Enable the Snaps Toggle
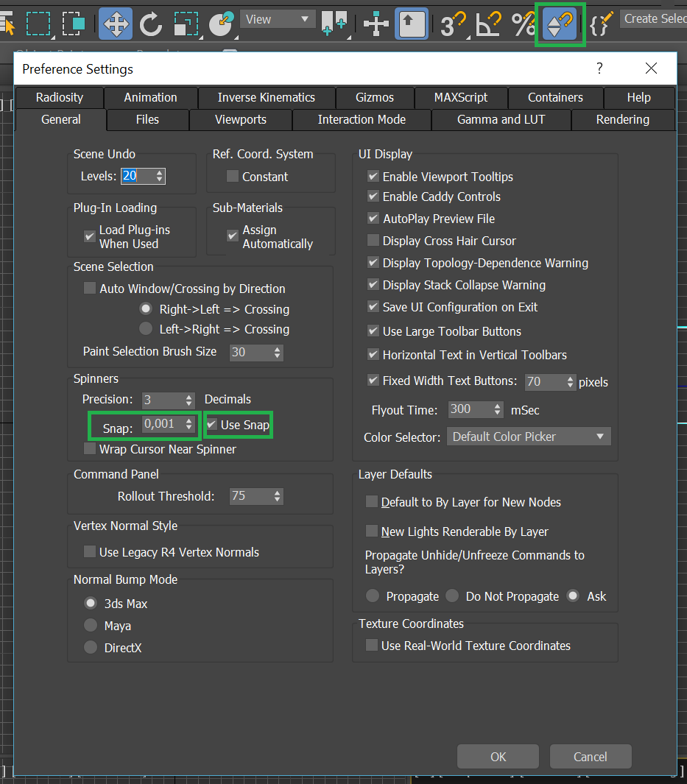This screenshot has width=687, height=784. tap(452, 24)
